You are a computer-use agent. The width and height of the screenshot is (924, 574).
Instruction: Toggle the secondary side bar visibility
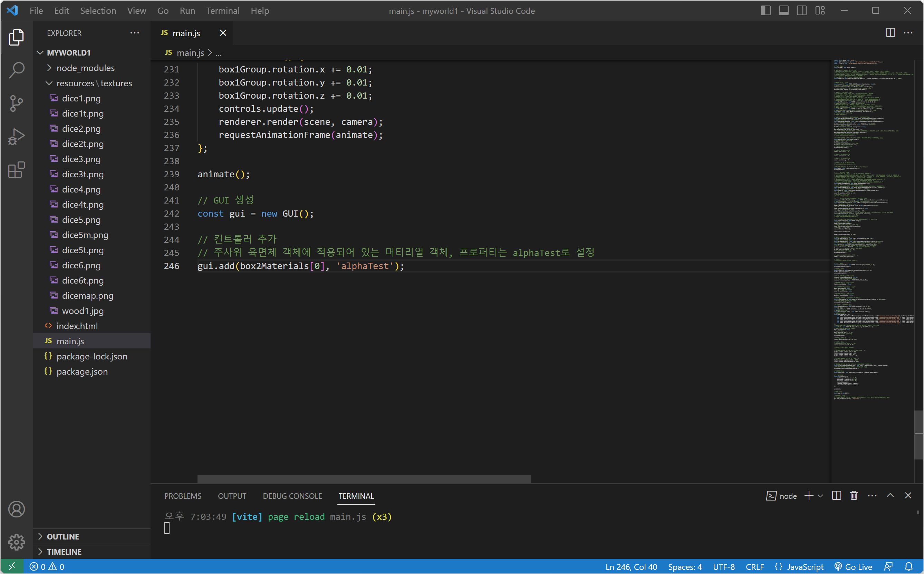click(802, 11)
